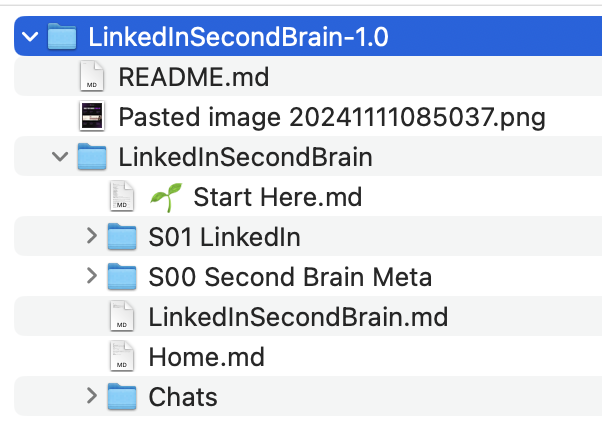
Task: Expand the Chats folder
Action: pyautogui.click(x=91, y=397)
